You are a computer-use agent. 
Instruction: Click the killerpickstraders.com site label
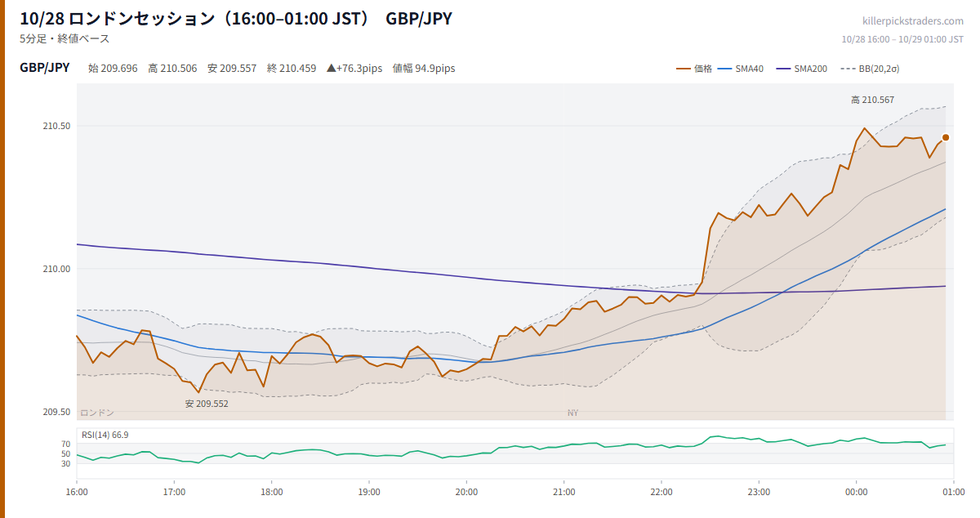913,21
